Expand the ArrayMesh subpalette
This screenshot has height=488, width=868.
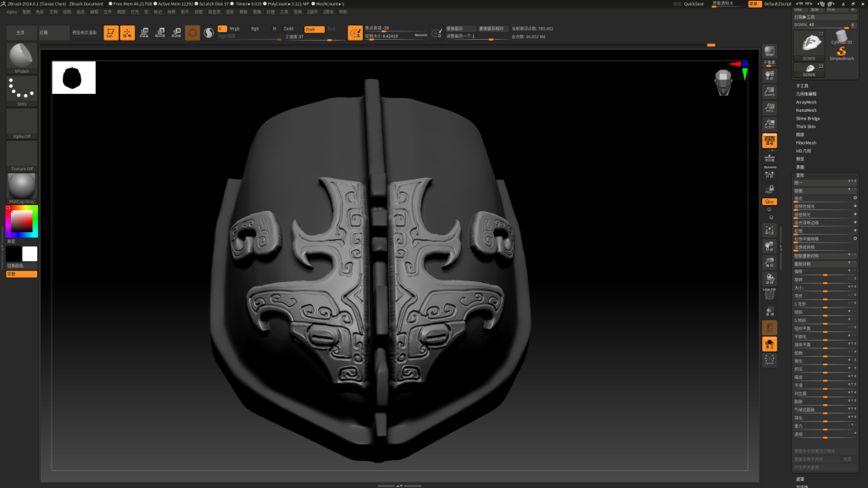point(806,102)
